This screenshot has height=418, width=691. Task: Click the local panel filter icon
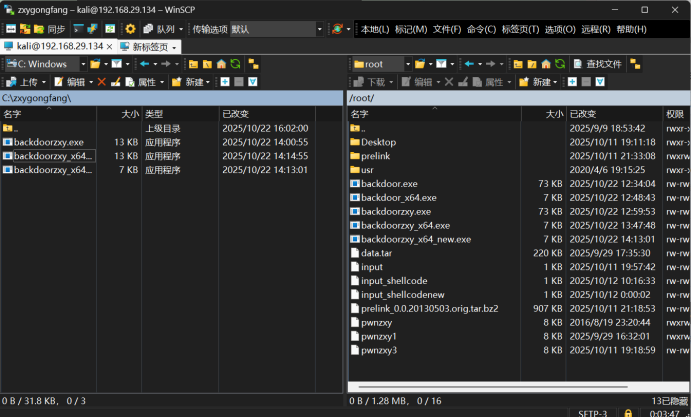(x=116, y=64)
